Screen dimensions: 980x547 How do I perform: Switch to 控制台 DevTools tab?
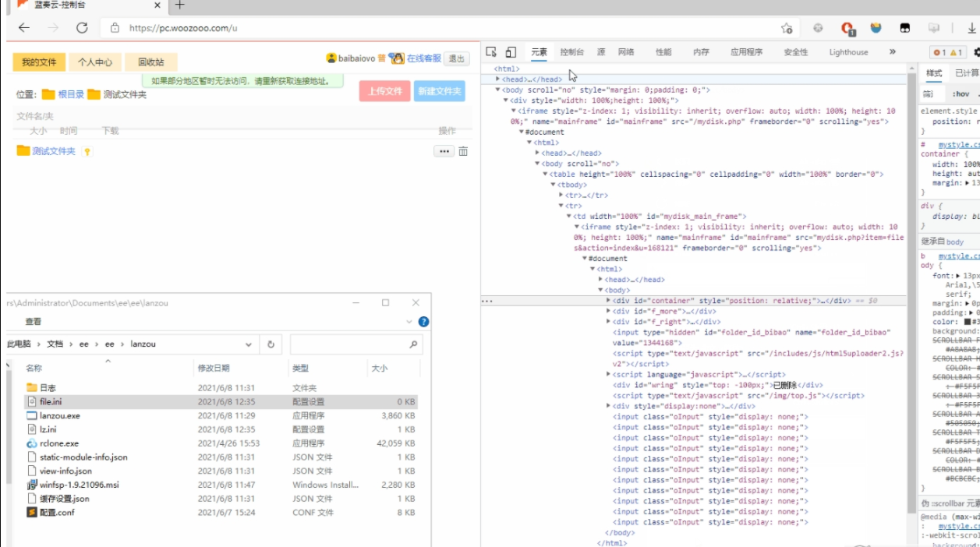click(571, 52)
